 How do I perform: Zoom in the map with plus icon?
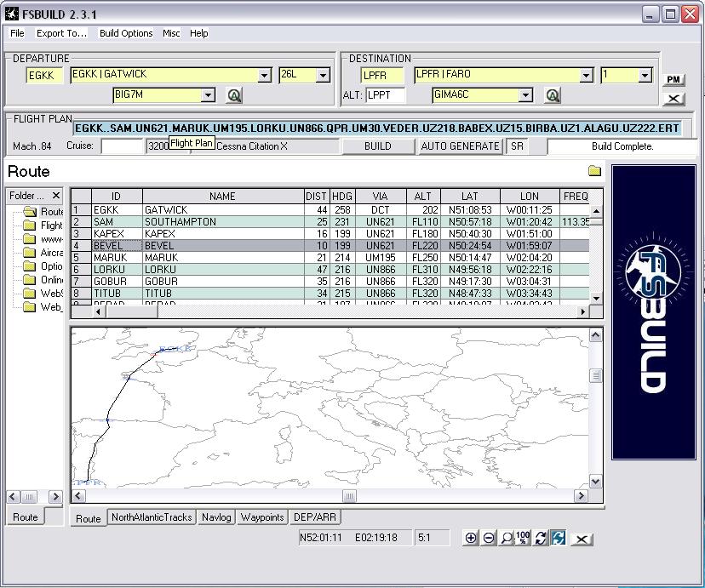pyautogui.click(x=471, y=538)
